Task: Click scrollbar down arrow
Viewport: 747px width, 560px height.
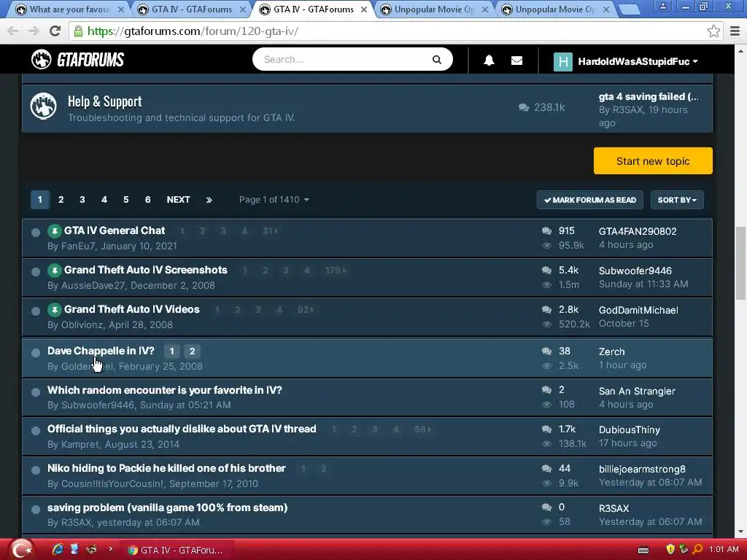Action: tap(740, 532)
